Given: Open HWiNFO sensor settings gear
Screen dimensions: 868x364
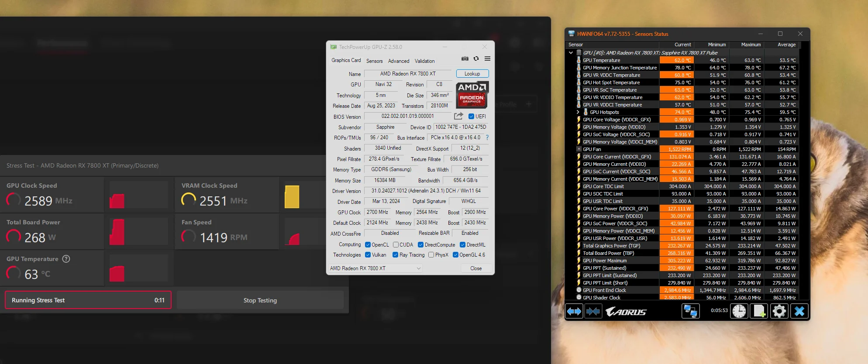Looking at the screenshot, I should coord(779,311).
